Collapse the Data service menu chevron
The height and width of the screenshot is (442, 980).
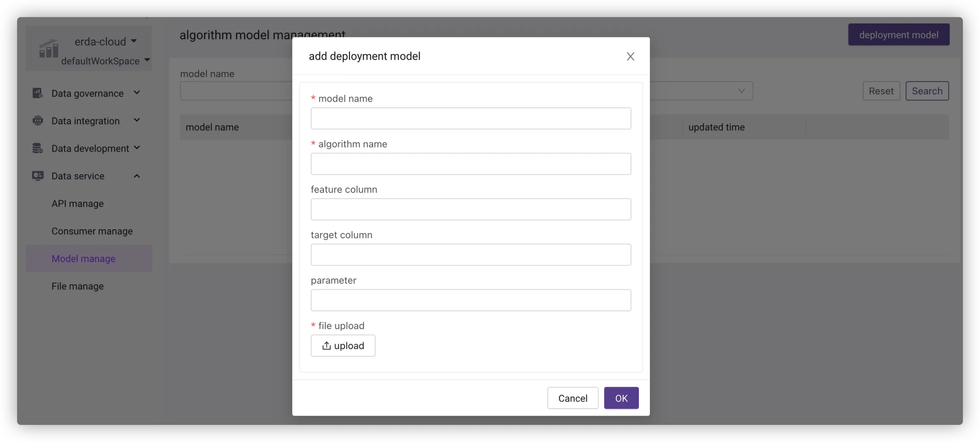137,176
